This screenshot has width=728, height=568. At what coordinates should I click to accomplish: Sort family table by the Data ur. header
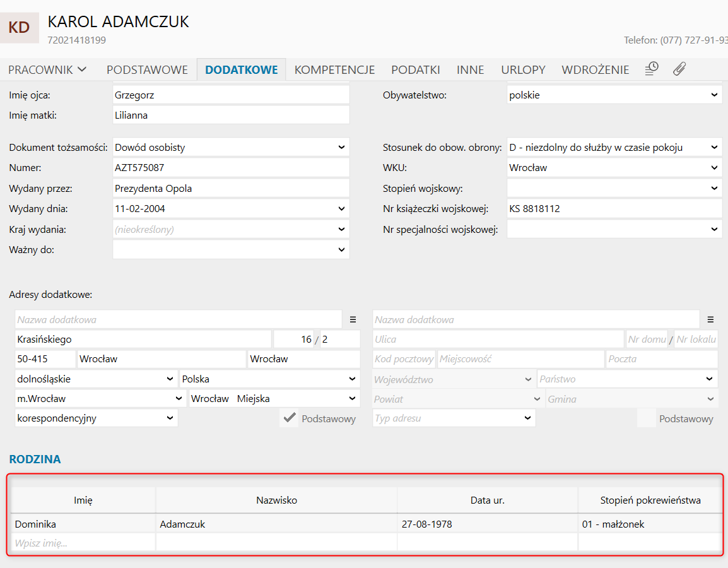tap(488, 500)
